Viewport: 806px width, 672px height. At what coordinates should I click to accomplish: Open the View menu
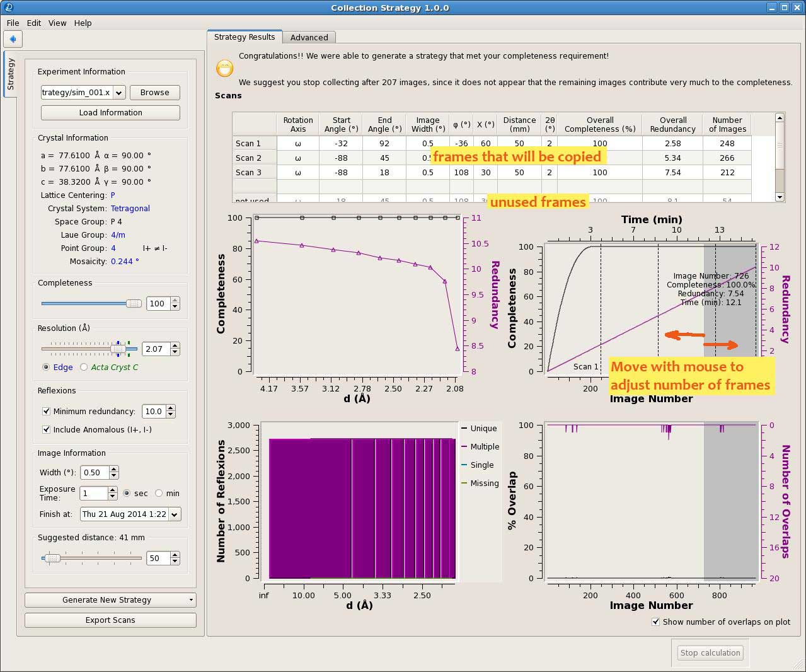click(57, 23)
